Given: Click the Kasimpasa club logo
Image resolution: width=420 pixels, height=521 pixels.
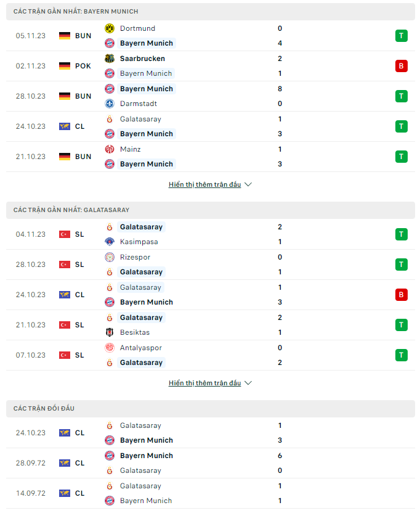Looking at the screenshot, I should pos(110,242).
